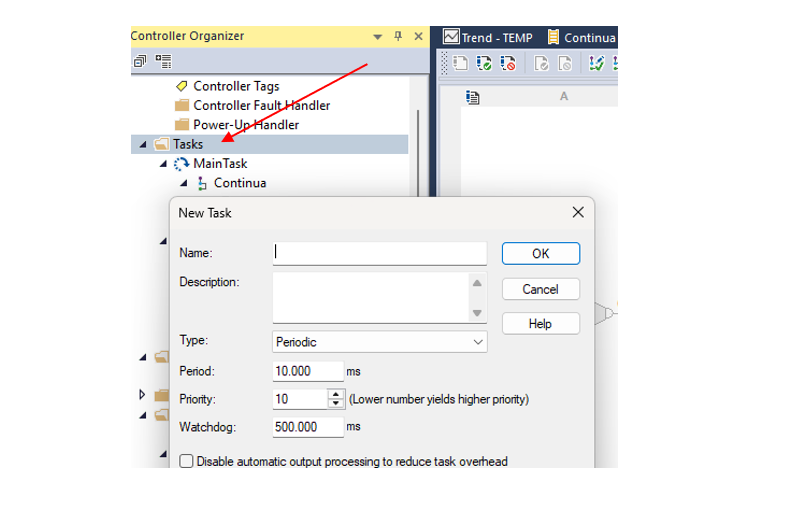Viewport: 800px width, 515px height.
Task: Click the Continua program icon in the tree
Action: [x=202, y=183]
